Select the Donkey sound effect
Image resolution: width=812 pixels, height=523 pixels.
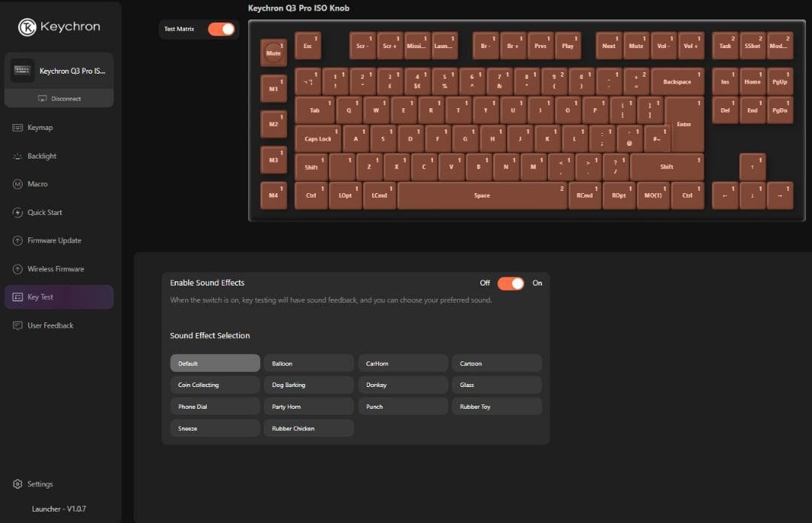[403, 384]
